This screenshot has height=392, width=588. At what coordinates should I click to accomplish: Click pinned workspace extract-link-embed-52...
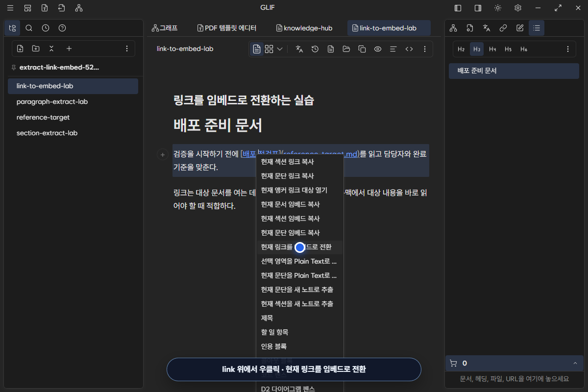click(x=59, y=68)
